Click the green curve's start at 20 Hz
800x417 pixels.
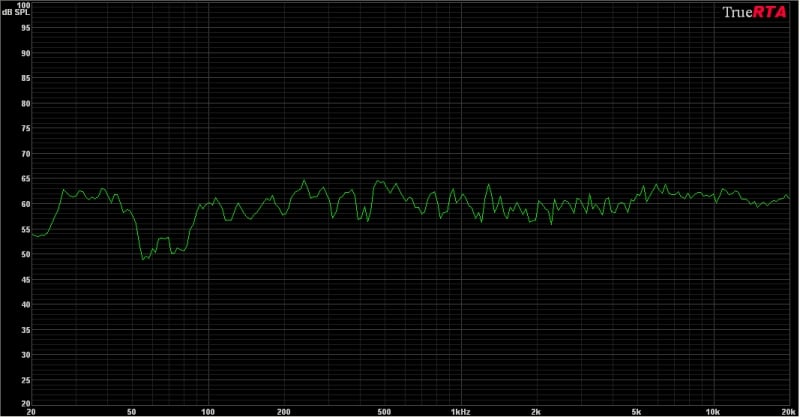coord(32,234)
